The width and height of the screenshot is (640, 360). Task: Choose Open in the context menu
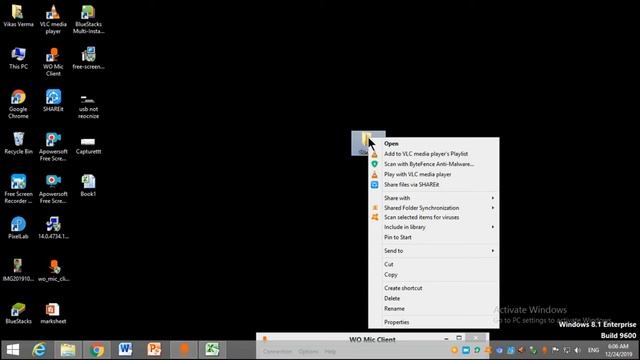point(433,144)
